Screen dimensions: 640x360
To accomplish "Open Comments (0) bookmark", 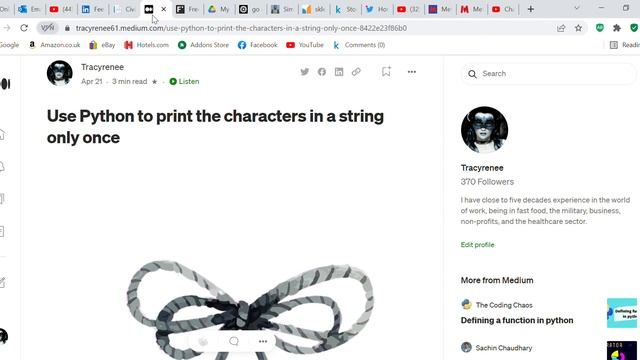I will point(359,45).
